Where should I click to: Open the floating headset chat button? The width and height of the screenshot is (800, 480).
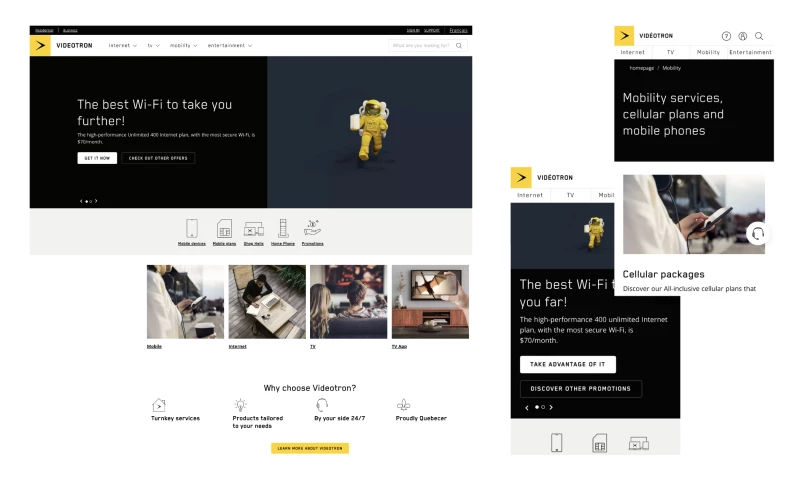tap(758, 234)
